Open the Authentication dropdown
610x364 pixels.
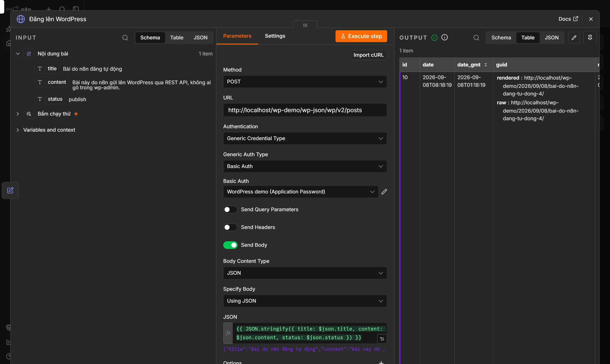coord(305,138)
